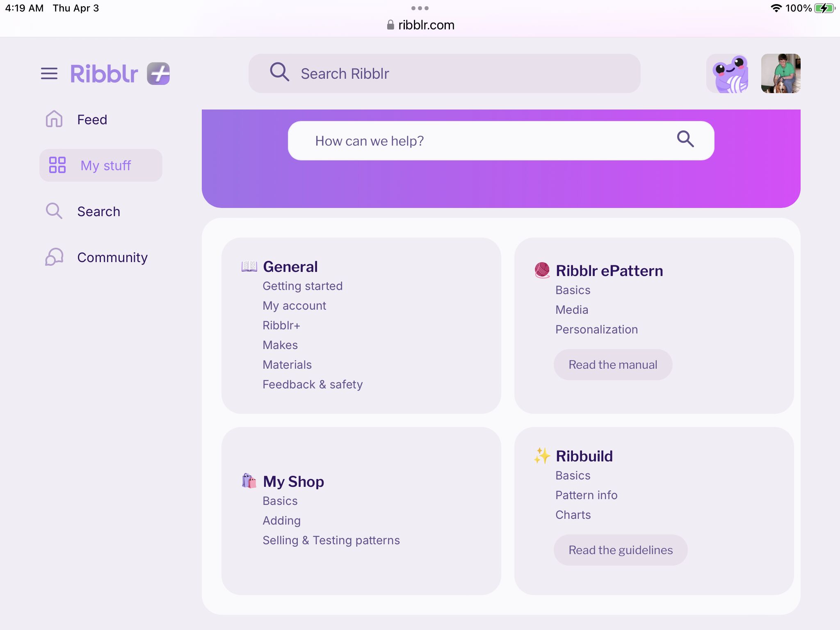Viewport: 840px width, 630px height.
Task: Click the Read the manual button
Action: point(613,364)
